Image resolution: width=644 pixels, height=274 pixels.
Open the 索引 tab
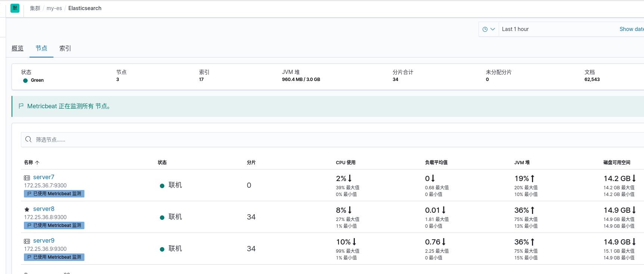[65, 48]
